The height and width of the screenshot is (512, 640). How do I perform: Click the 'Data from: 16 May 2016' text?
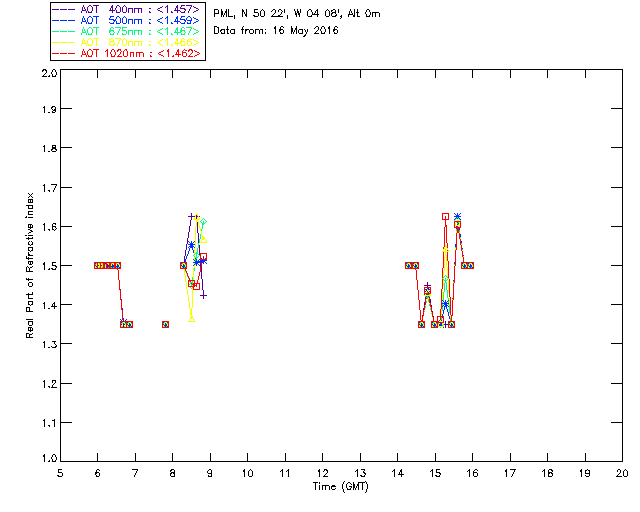(276, 31)
